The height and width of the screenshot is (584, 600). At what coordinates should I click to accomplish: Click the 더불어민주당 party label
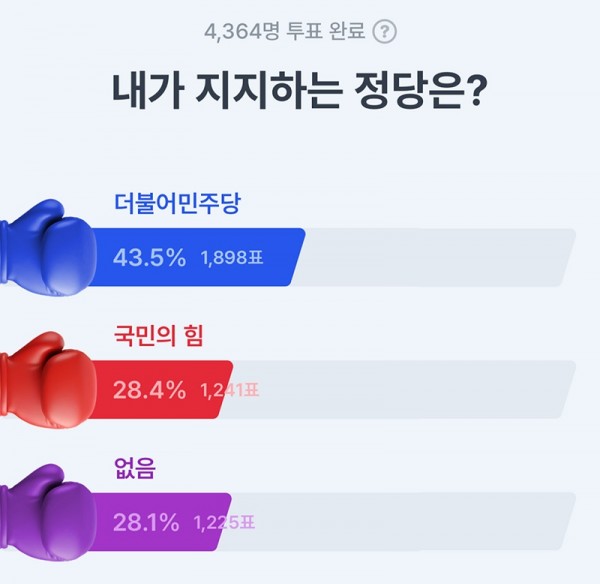(x=177, y=205)
